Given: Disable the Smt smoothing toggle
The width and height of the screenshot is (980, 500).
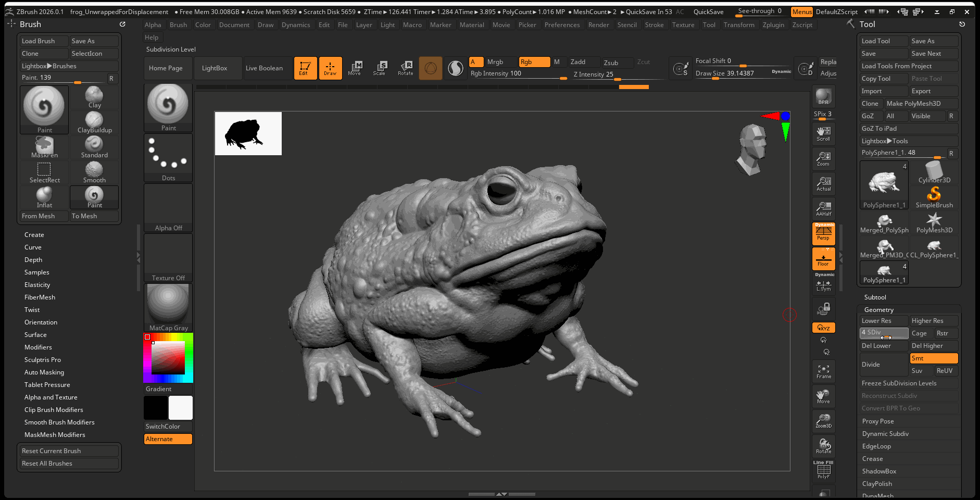Looking at the screenshot, I should tap(934, 358).
